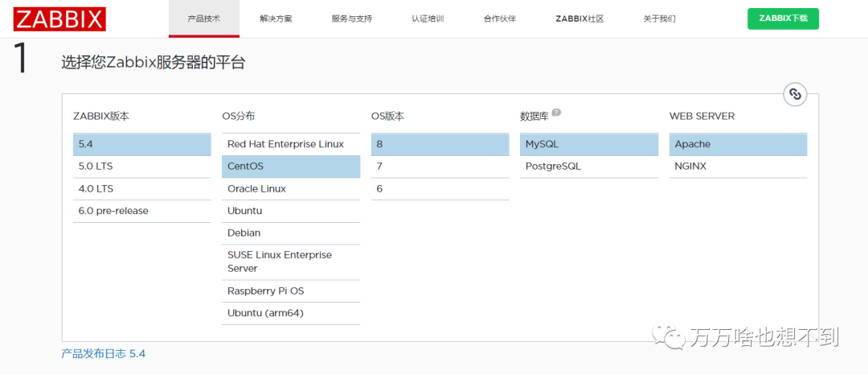This screenshot has height=375, width=868.
Task: Open the 关于我们 menu
Action: click(659, 19)
